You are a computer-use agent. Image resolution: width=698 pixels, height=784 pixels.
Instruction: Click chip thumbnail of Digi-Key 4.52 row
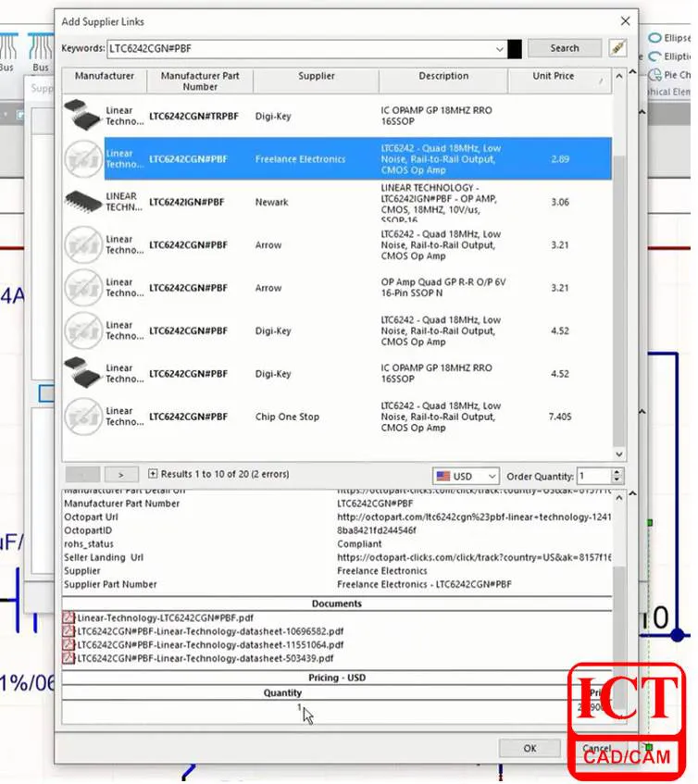(83, 373)
